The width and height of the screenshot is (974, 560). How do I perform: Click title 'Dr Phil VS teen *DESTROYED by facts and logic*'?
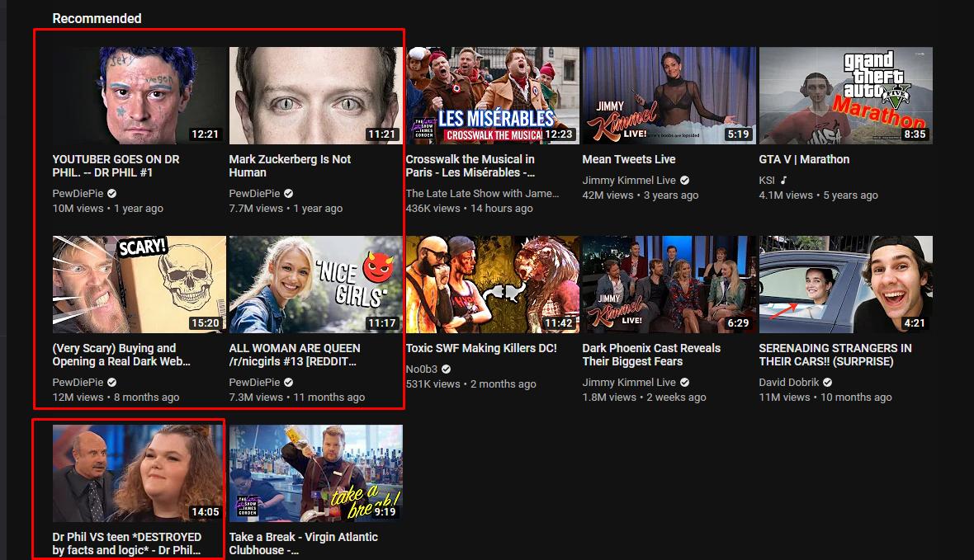[127, 544]
